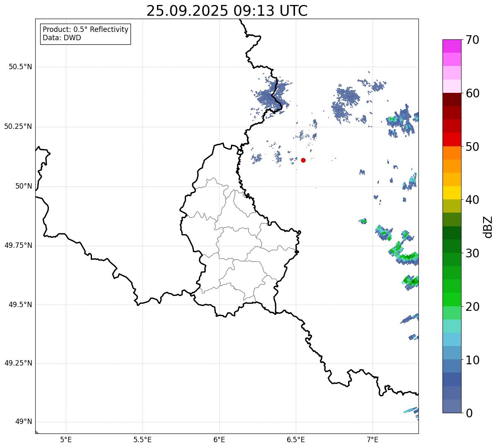Click the 6°E longitude label
The width and height of the screenshot is (498, 448).
[219, 439]
